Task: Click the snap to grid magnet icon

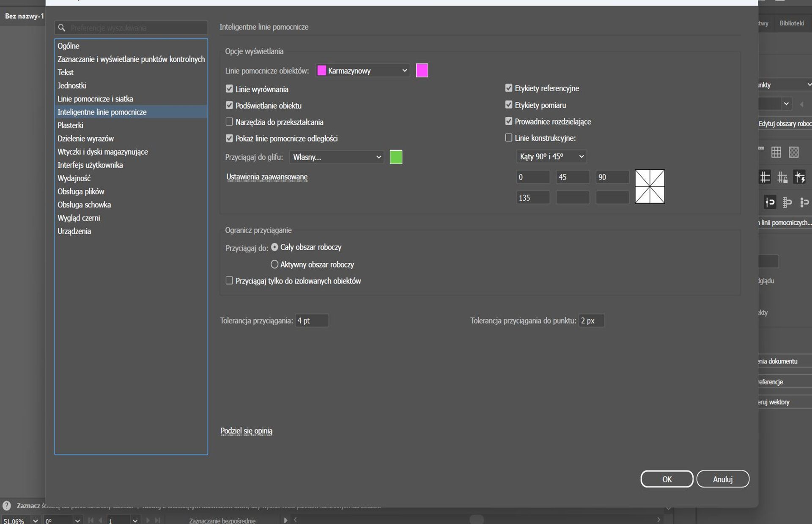Action: [787, 202]
